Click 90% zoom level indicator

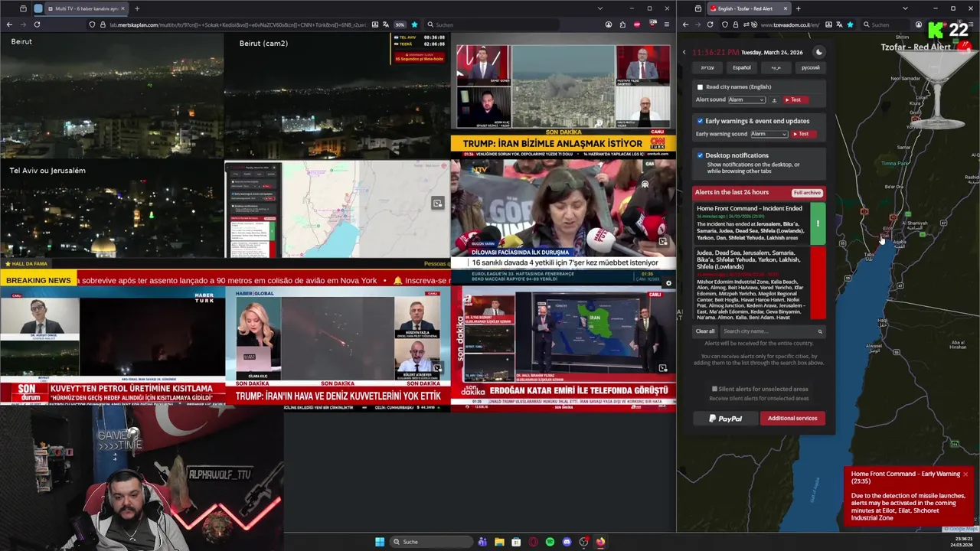click(x=400, y=24)
